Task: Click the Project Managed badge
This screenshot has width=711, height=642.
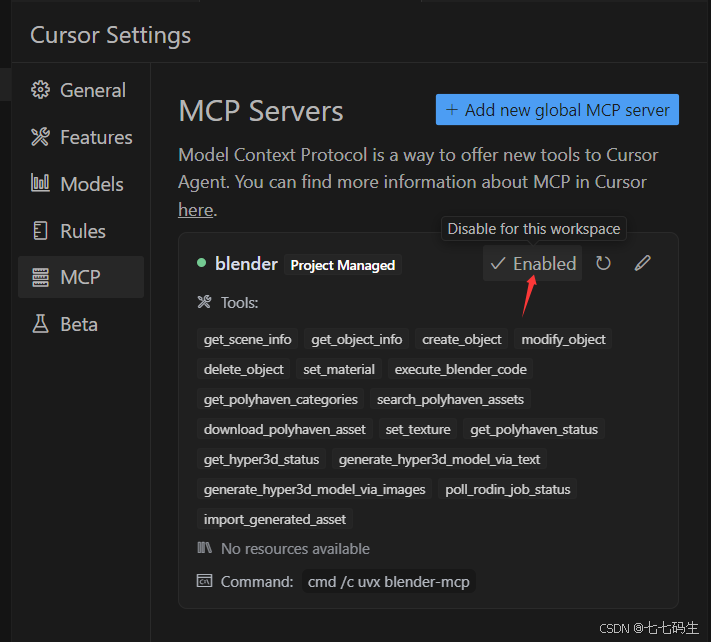Action: (x=343, y=265)
